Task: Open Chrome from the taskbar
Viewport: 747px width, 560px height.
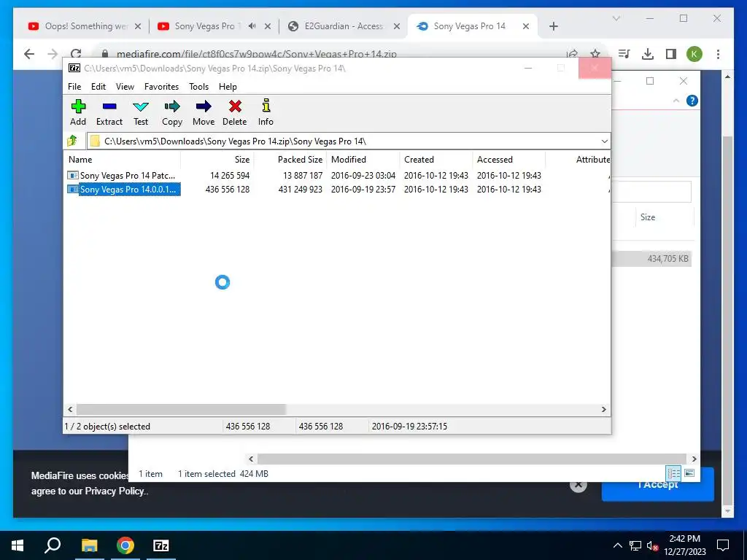Action: 125,545
